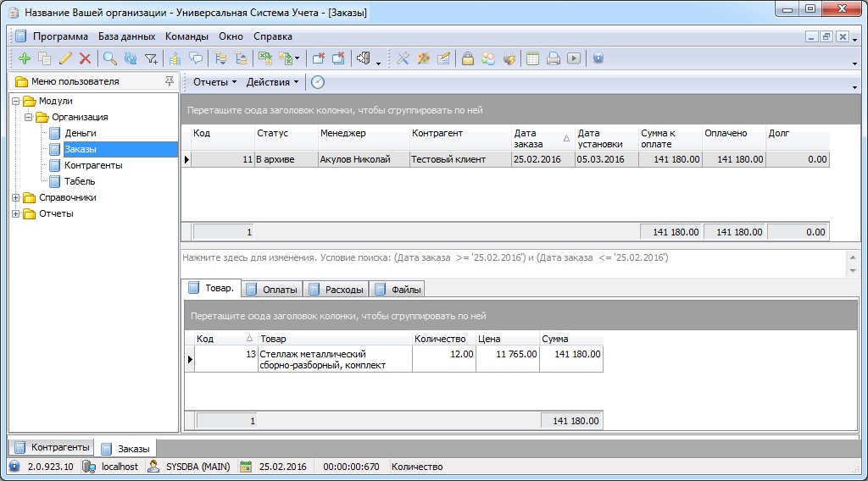Switch to Контрагенты window tab at bottom
Viewport: 868px width, 481px height.
52,447
